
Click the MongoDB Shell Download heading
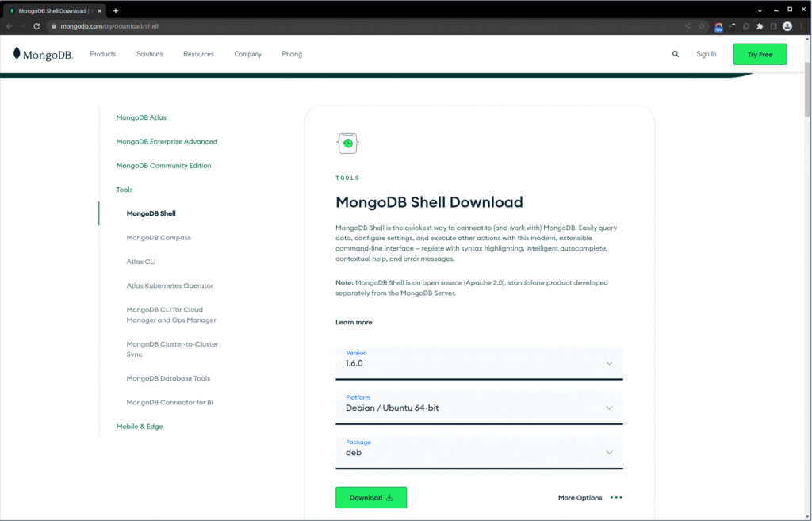(429, 202)
